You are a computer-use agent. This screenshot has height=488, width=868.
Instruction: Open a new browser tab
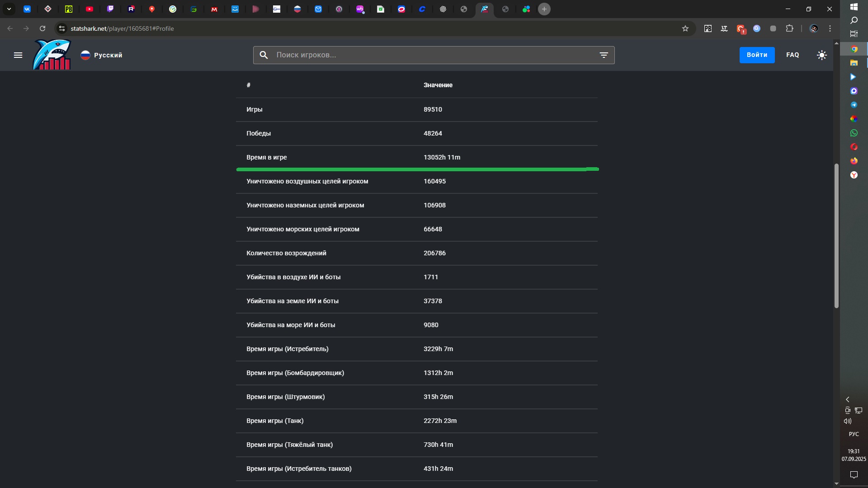tap(544, 9)
